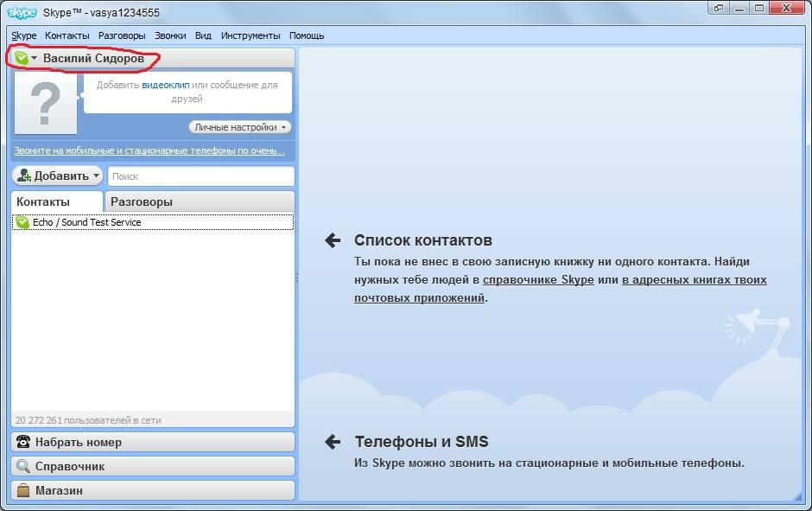Click the Skype logo in title bar
This screenshot has height=511, width=812.
coord(22,12)
